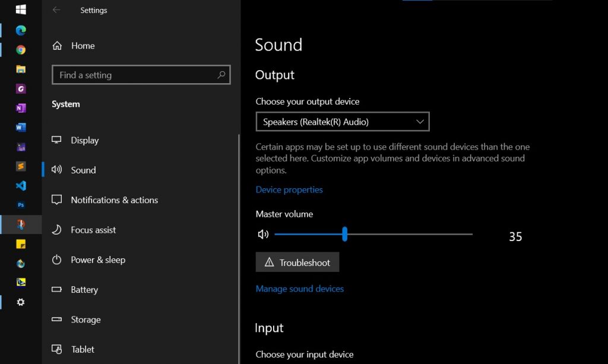Screen dimensions: 608x364
Task: Open Storage settings
Action: tap(85, 319)
